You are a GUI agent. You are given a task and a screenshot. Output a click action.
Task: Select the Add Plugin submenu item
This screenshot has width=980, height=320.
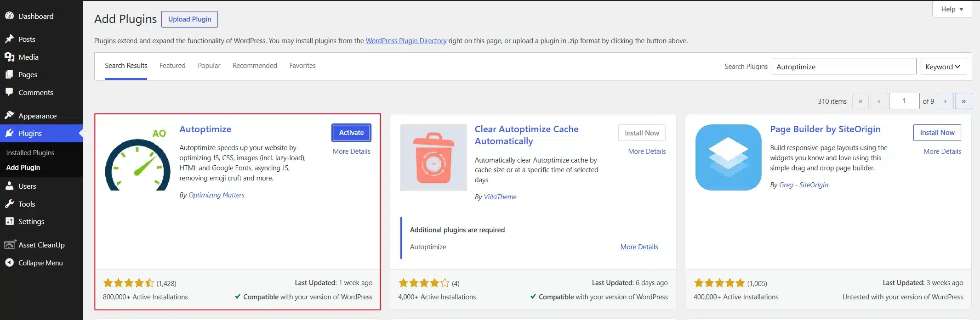point(23,167)
